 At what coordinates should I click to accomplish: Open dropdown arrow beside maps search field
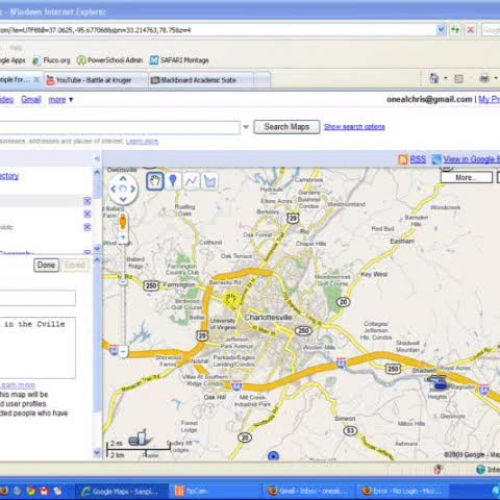246,127
